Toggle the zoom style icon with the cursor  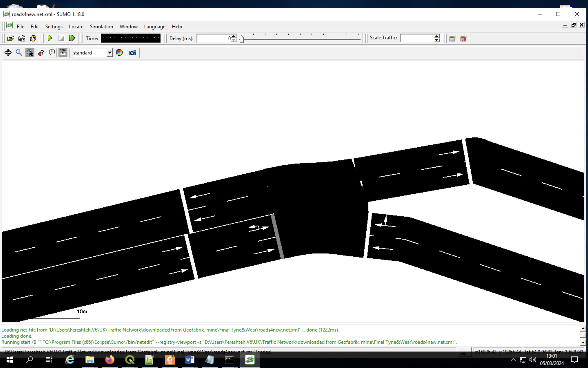pyautogui.click(x=30, y=53)
